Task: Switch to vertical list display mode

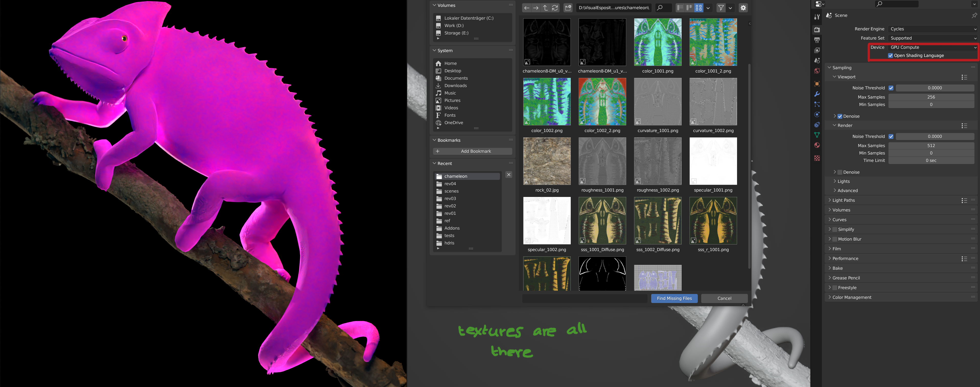Action: point(680,8)
